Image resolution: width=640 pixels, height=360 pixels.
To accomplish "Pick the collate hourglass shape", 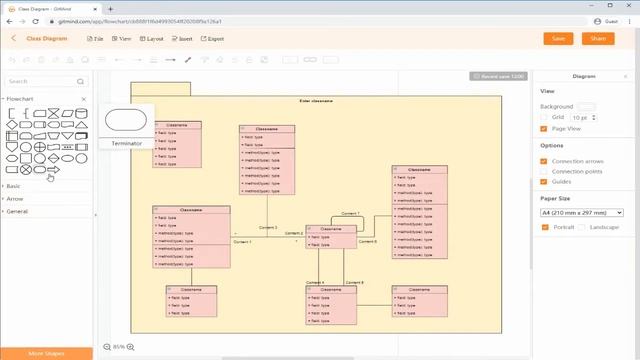I will [x=53, y=113].
